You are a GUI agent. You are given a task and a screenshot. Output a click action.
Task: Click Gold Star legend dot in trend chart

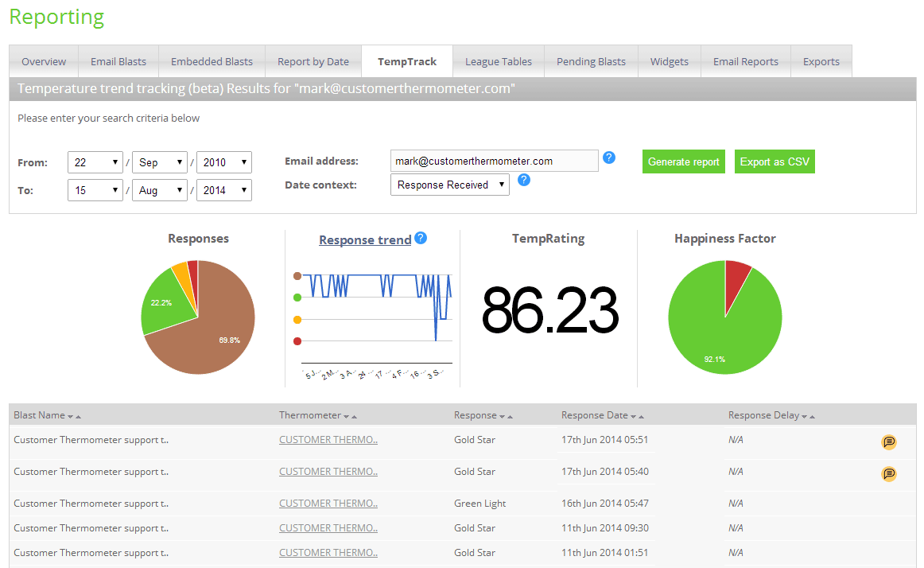click(x=297, y=276)
